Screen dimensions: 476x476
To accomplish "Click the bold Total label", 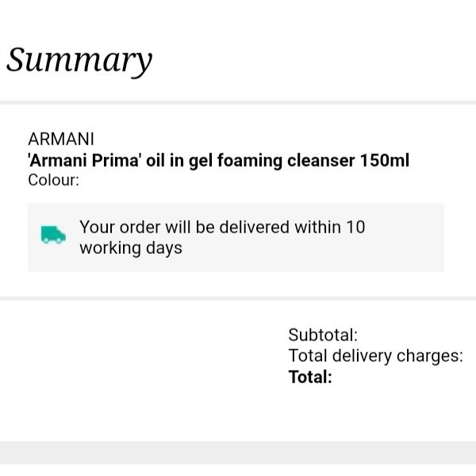I will pos(310,377).
